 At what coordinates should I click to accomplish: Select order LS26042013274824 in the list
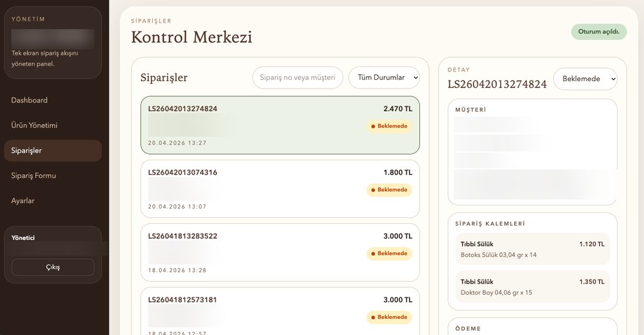pos(280,125)
